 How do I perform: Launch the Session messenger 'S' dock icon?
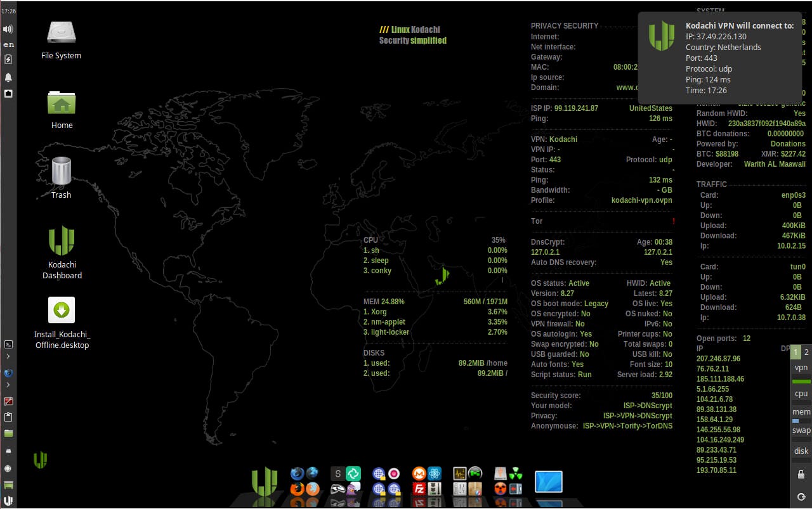coord(337,474)
